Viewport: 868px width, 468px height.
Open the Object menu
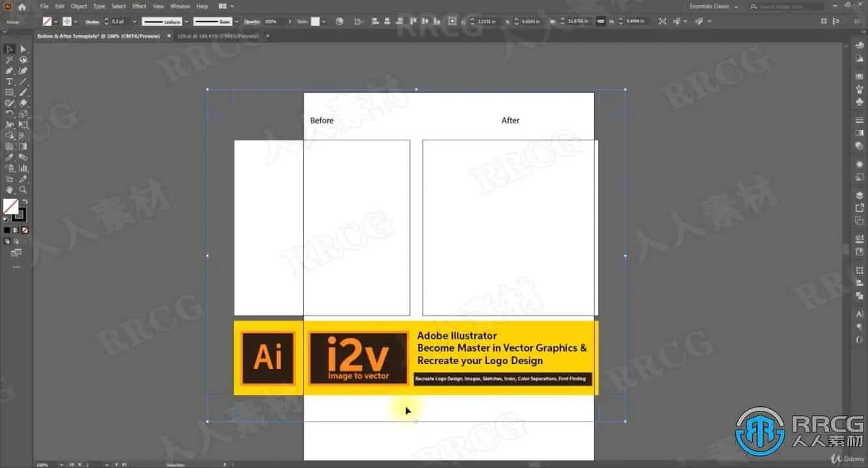79,6
